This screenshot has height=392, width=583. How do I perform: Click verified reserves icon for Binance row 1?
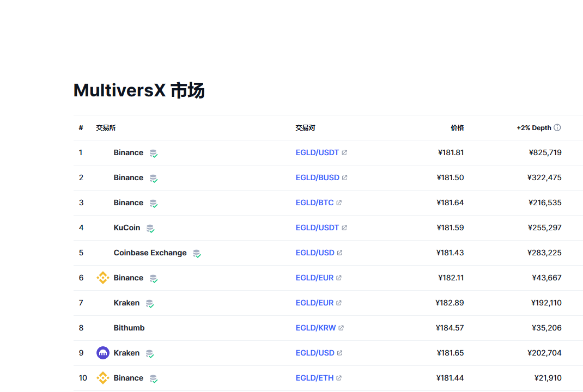coord(154,154)
